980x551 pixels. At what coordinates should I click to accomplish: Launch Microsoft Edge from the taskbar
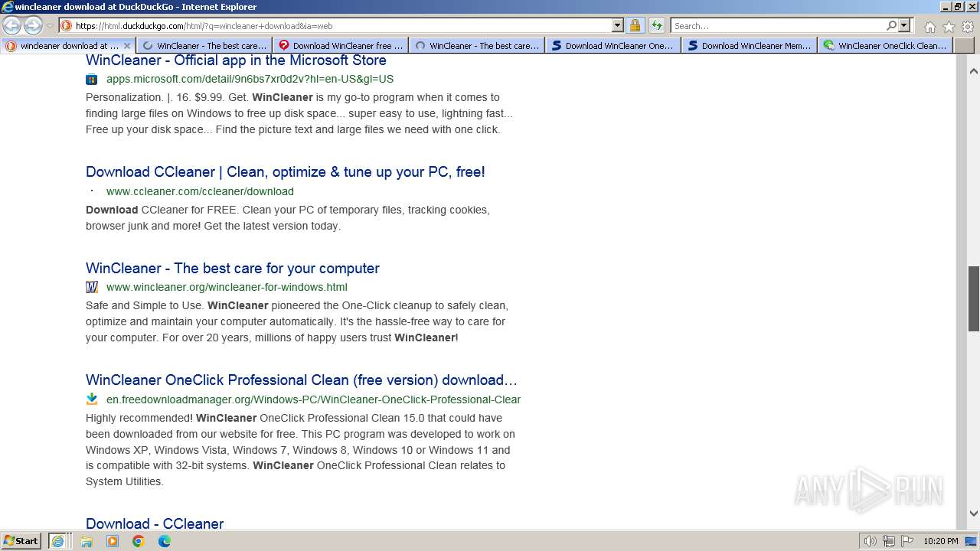165,541
